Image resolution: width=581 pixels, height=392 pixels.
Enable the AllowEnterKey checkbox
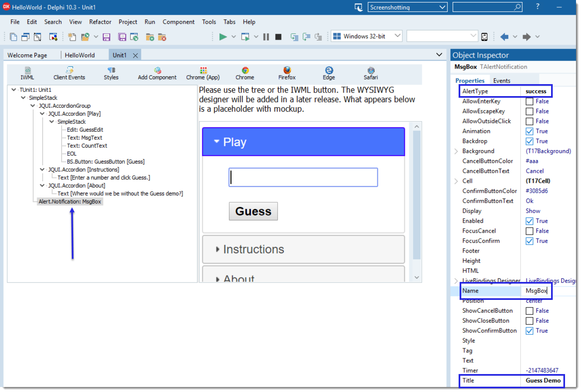pyautogui.click(x=529, y=101)
